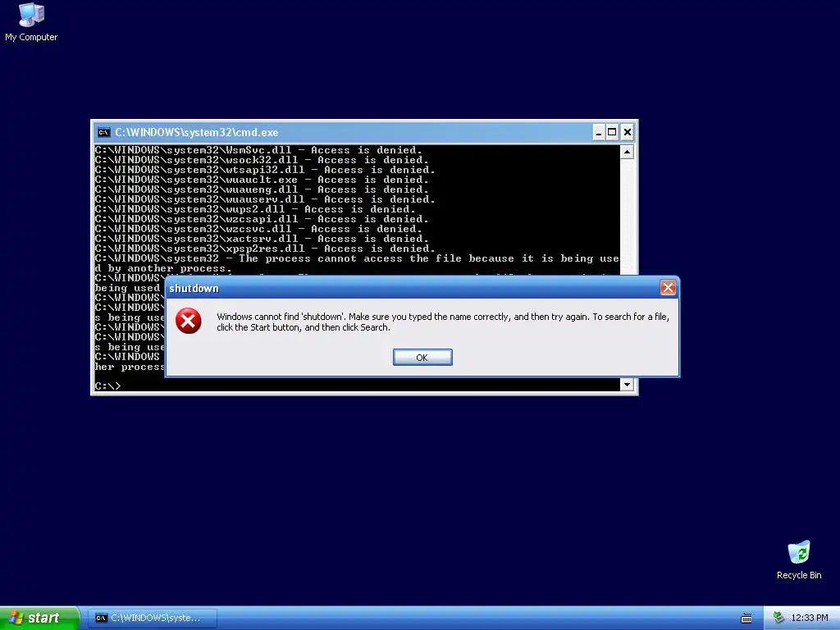
Task: Click cmd window scrollbar down arrow
Action: click(x=626, y=384)
